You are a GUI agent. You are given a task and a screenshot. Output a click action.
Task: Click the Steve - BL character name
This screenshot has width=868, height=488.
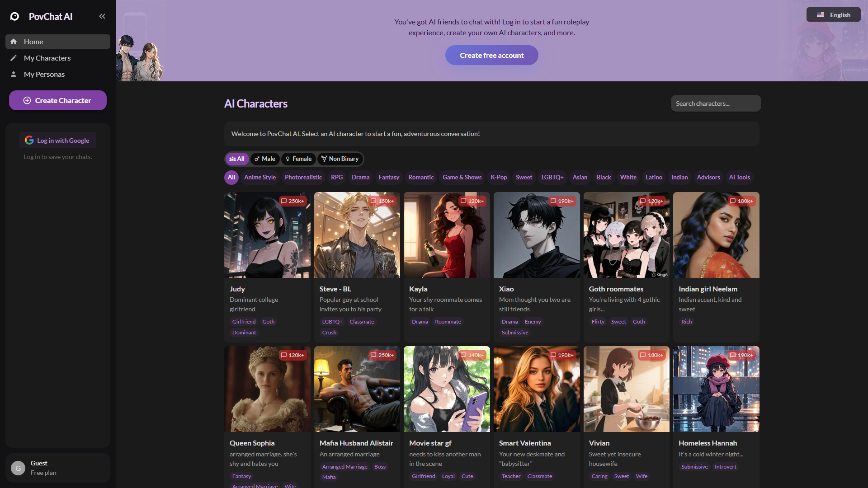(x=335, y=289)
